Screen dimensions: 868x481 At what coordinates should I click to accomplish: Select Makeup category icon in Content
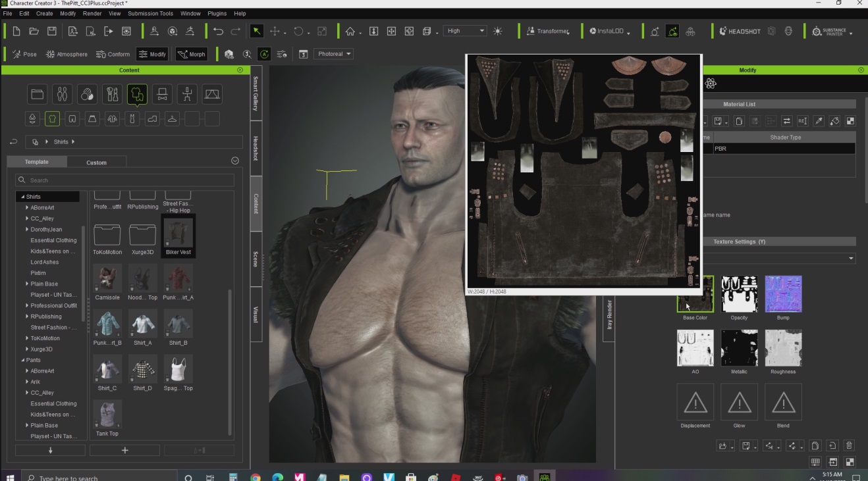pyautogui.click(x=113, y=95)
